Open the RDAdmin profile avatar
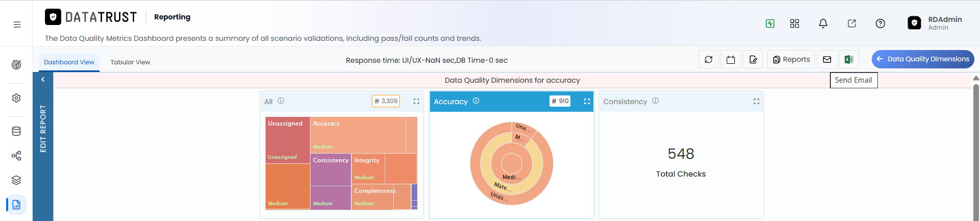This screenshot has height=221, width=980. point(914,23)
